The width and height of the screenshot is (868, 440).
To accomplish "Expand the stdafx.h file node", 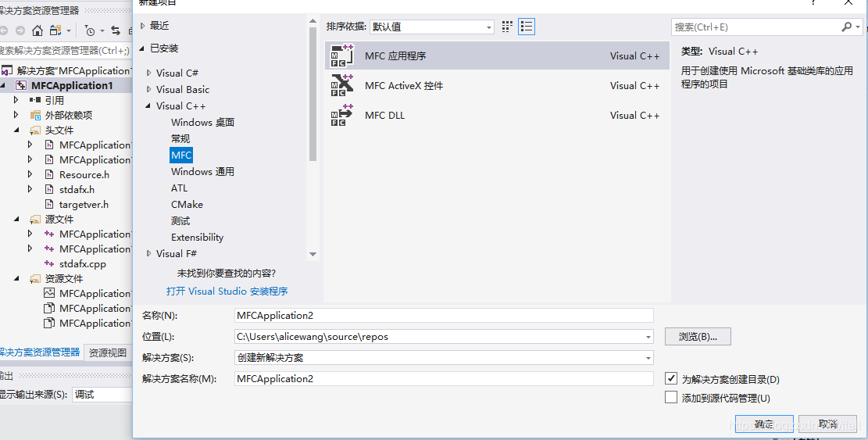I will 30,189.
